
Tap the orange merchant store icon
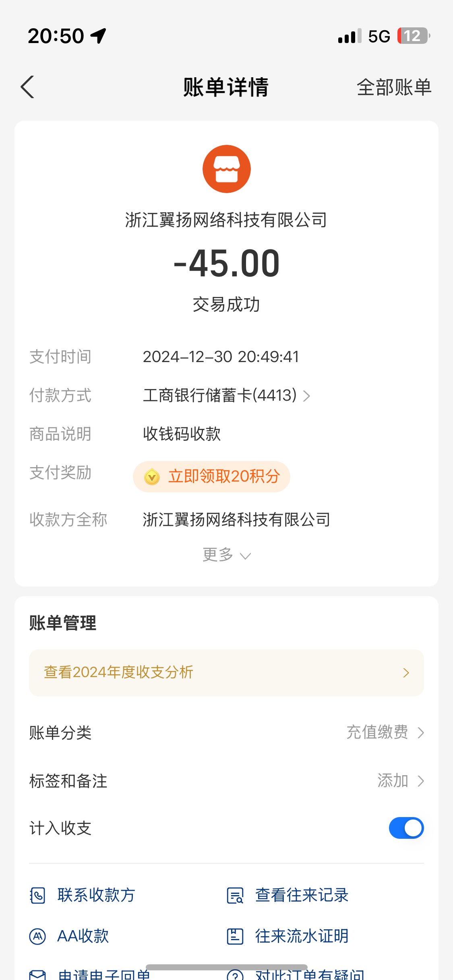226,169
